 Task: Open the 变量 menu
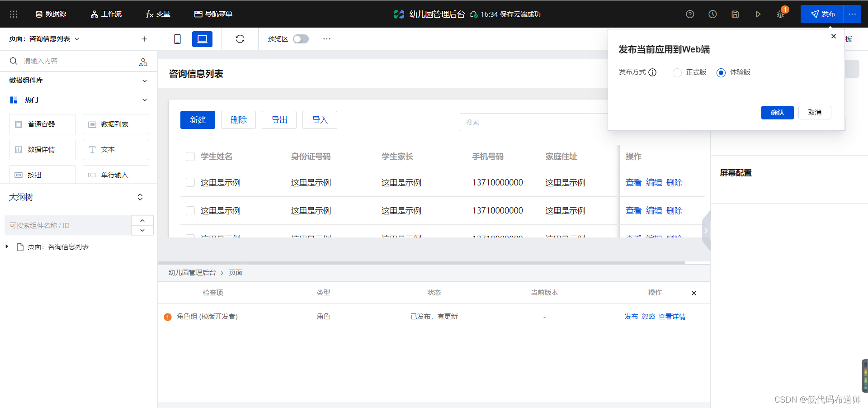(158, 14)
